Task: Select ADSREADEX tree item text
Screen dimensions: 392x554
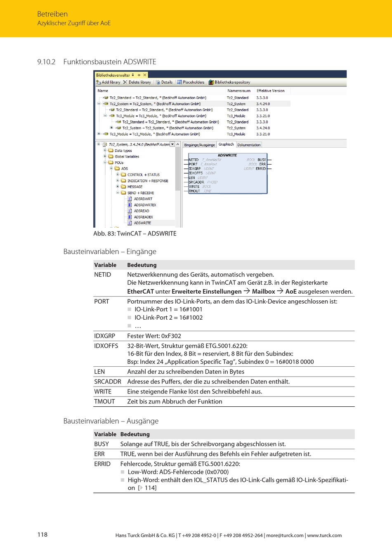Action: (143, 217)
